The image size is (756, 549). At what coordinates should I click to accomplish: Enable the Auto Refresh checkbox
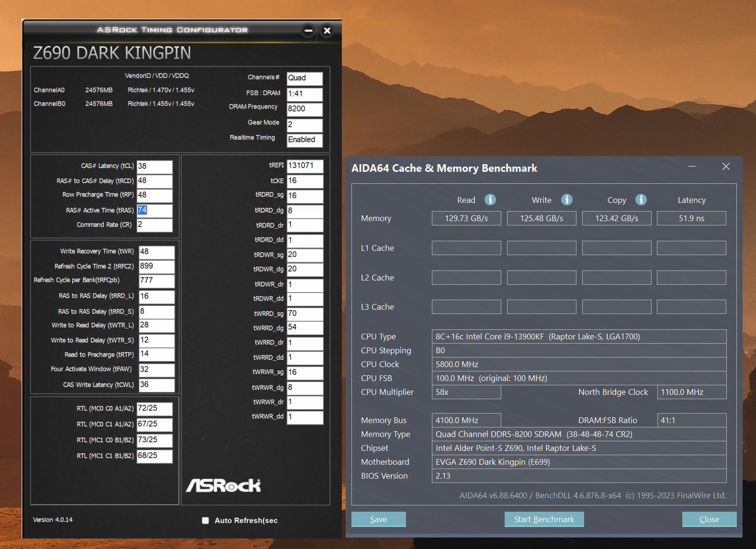(205, 520)
